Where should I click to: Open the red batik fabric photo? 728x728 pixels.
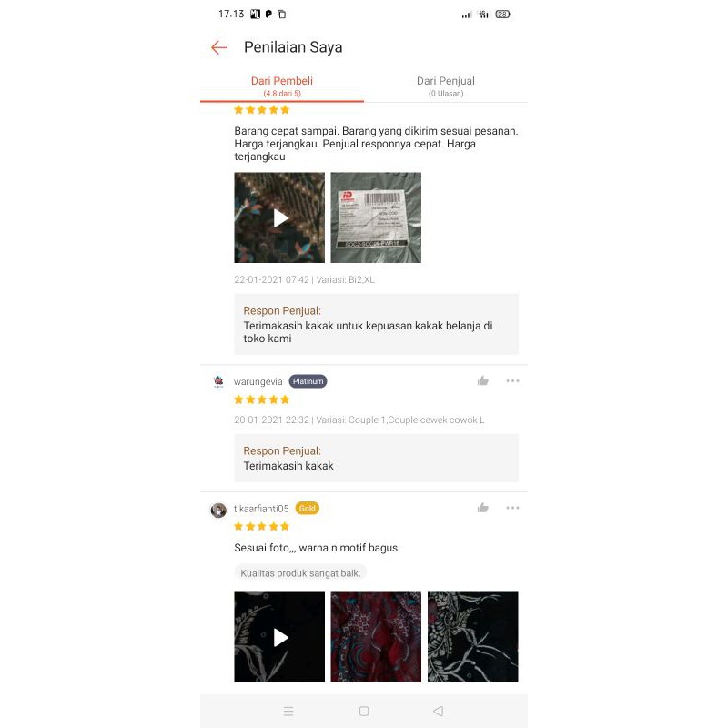click(x=376, y=637)
